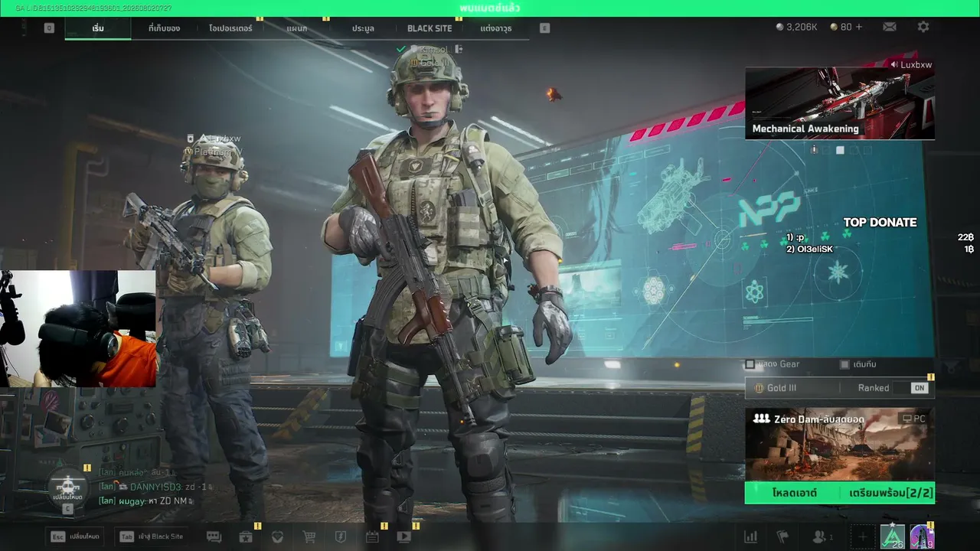Click the โหลดเอาต์ loadout button
This screenshot has height=551, width=980.
[x=794, y=493]
